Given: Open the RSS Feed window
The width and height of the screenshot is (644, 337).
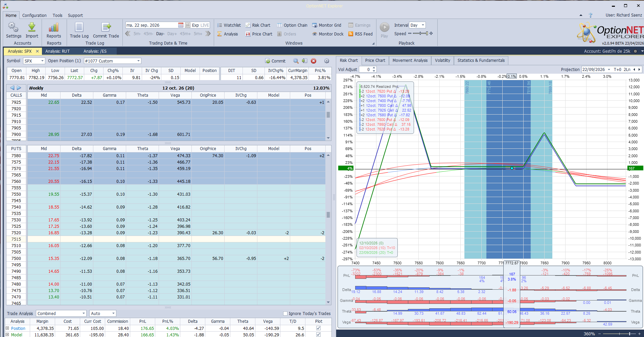Looking at the screenshot, I should (x=361, y=34).
